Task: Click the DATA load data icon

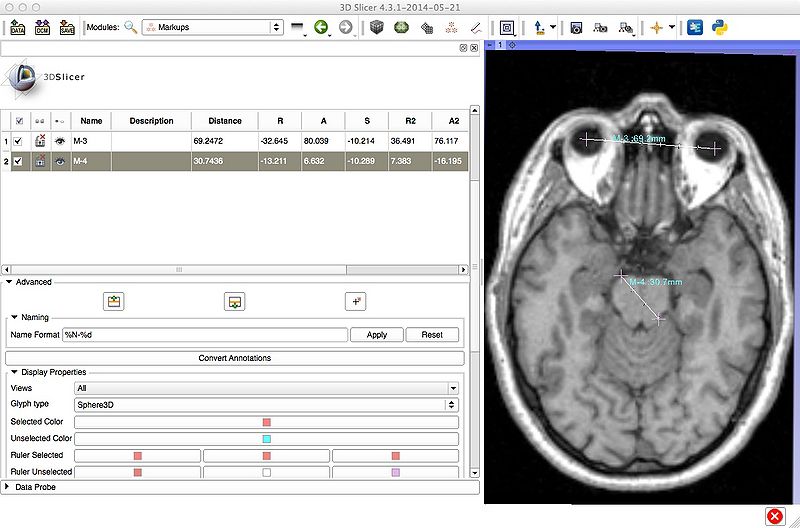Action: pos(17,28)
